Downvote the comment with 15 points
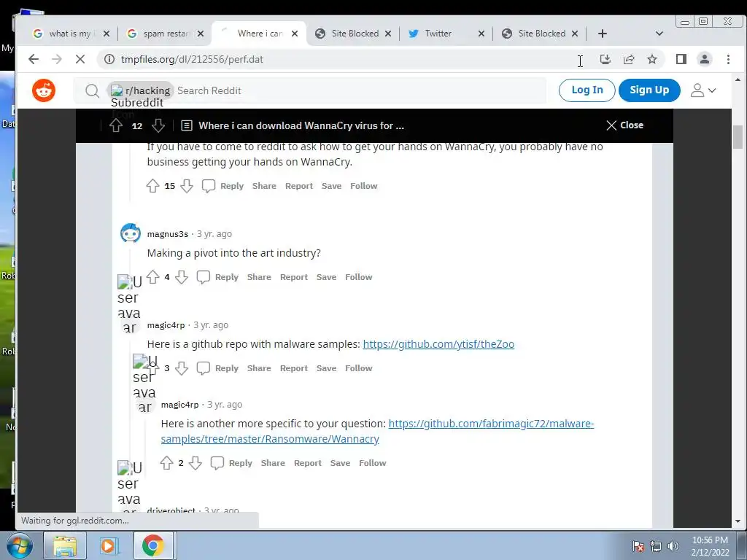Screen dimensions: 747x560 click(187, 186)
